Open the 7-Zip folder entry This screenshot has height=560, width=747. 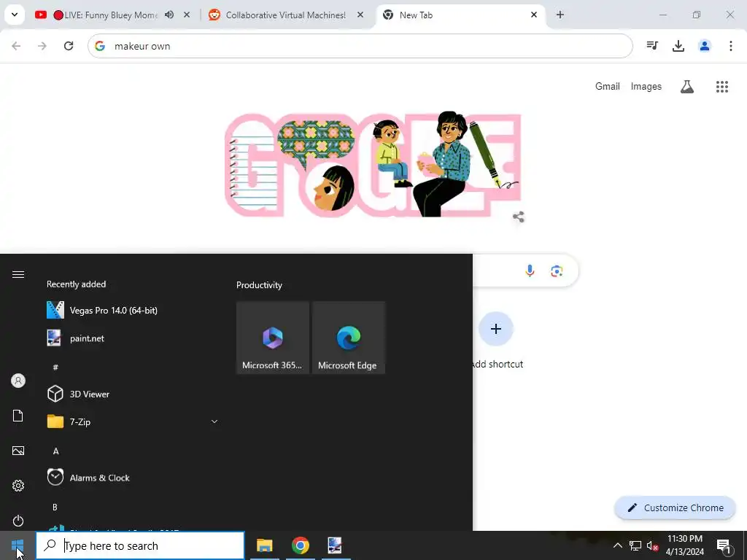tap(133, 422)
